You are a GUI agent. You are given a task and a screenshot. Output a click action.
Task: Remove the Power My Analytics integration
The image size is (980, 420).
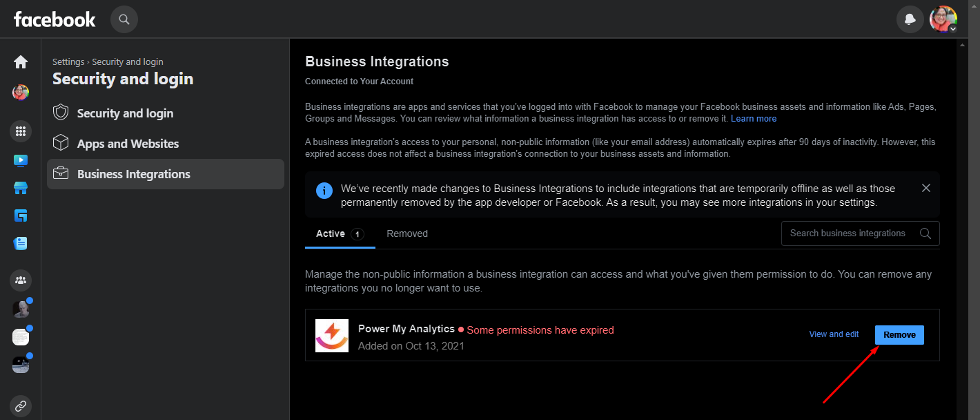(x=899, y=335)
